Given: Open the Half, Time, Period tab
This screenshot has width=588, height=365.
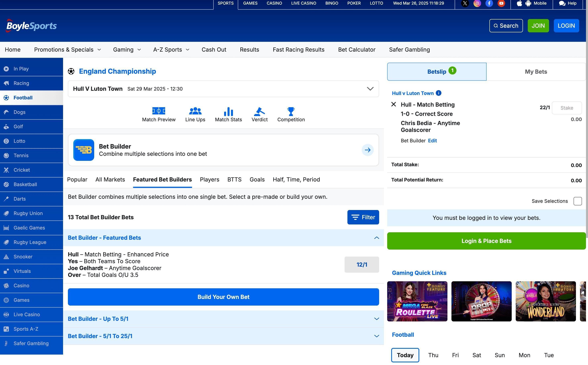Looking at the screenshot, I should pyautogui.click(x=296, y=180).
